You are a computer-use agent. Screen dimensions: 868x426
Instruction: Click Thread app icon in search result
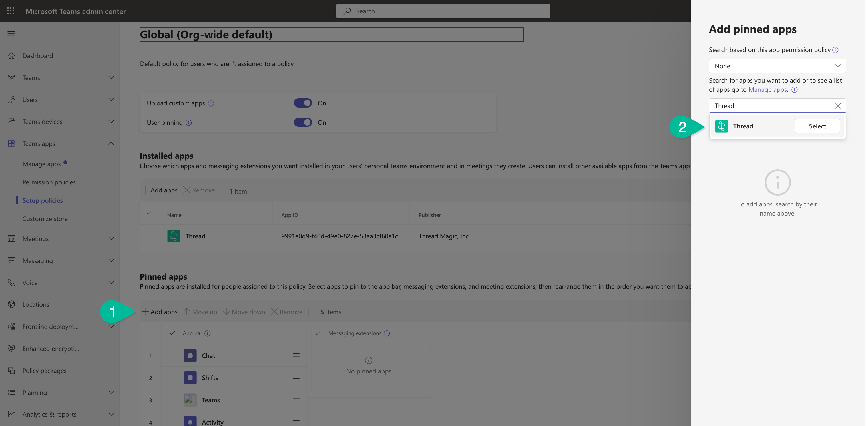click(721, 126)
